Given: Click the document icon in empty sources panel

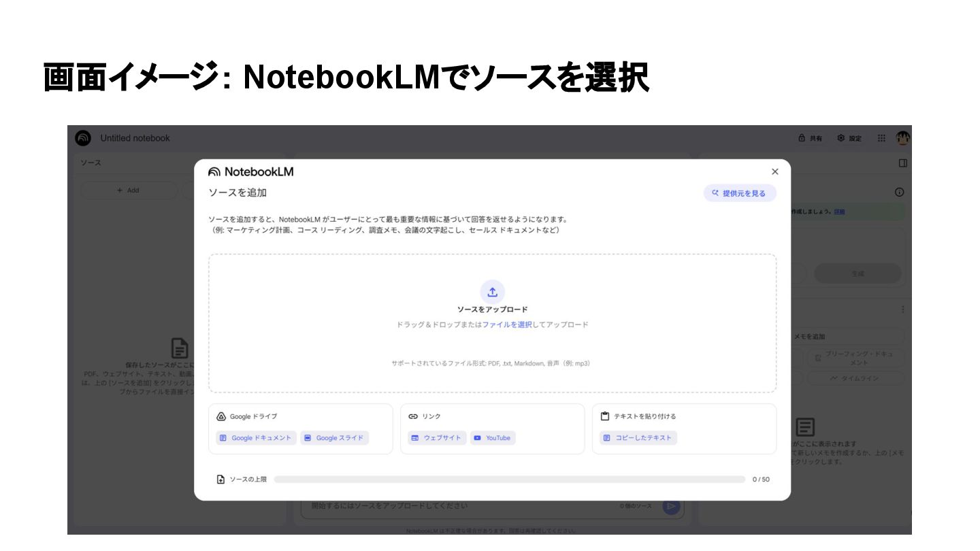Looking at the screenshot, I should pos(180,348).
